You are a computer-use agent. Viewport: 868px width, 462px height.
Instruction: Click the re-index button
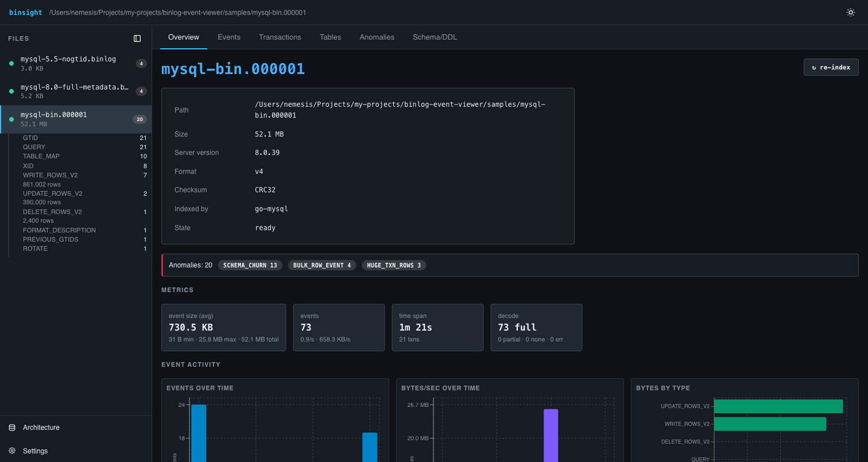pyautogui.click(x=831, y=67)
